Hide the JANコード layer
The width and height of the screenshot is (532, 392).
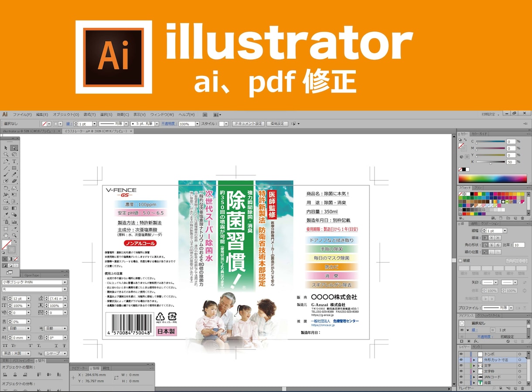pos(461,377)
